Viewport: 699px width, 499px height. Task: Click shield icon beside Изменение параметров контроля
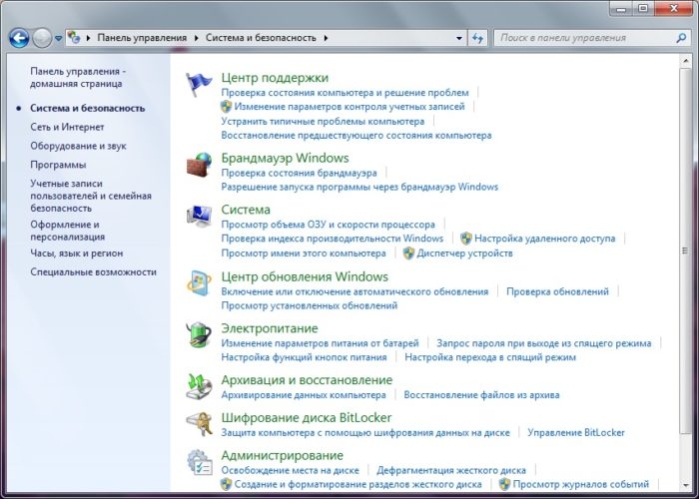(226, 107)
